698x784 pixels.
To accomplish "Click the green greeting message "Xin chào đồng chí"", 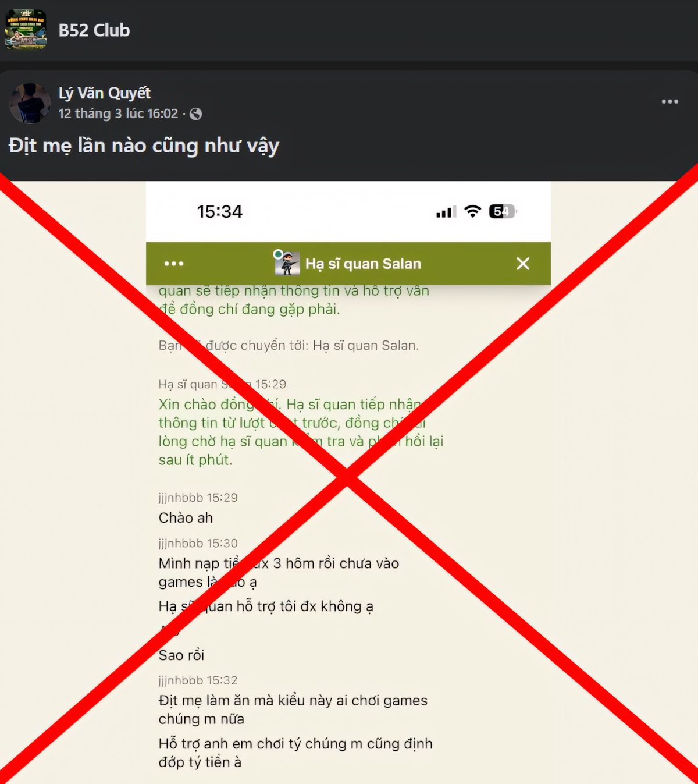I will click(x=301, y=432).
